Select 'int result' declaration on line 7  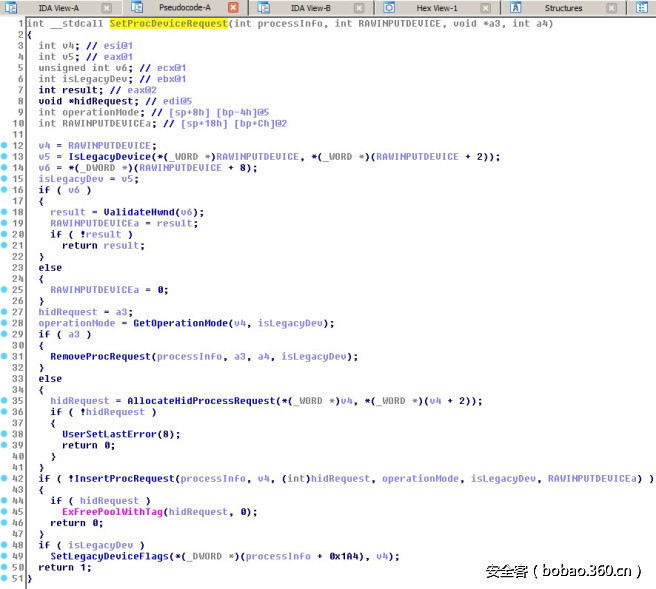point(71,90)
